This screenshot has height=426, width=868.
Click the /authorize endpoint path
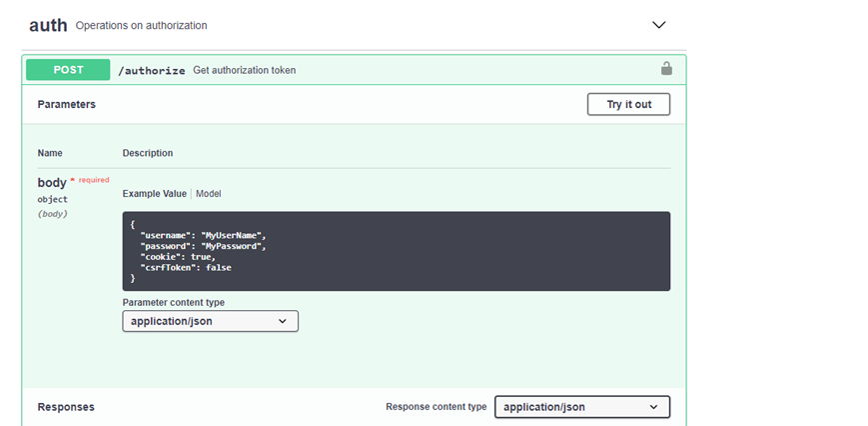(152, 71)
